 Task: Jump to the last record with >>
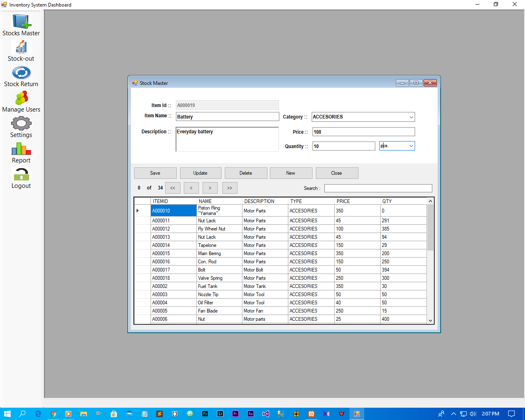[229, 187]
